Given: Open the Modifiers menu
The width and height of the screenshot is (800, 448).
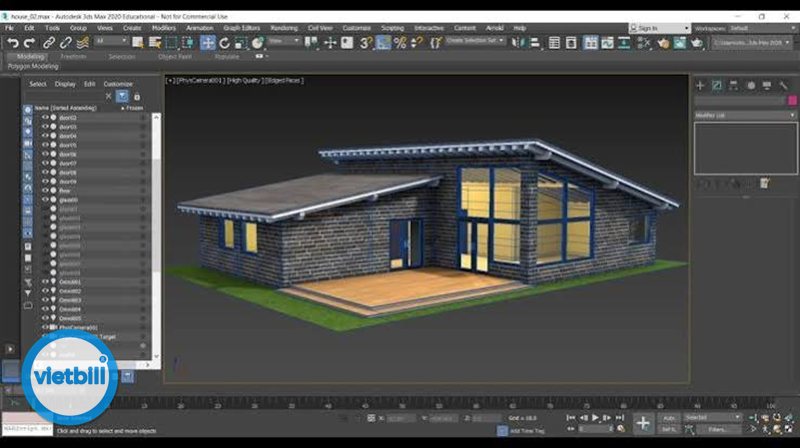Looking at the screenshot, I should pos(164,28).
